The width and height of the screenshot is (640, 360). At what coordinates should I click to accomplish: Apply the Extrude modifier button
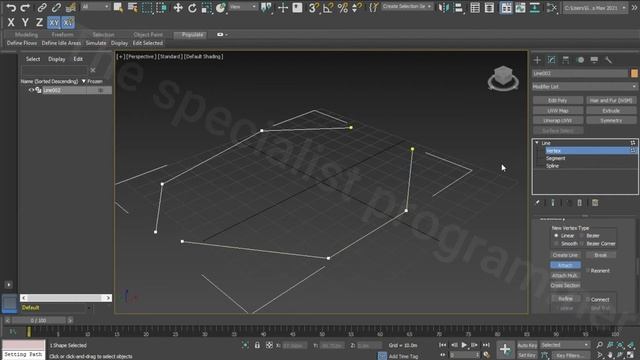point(611,111)
